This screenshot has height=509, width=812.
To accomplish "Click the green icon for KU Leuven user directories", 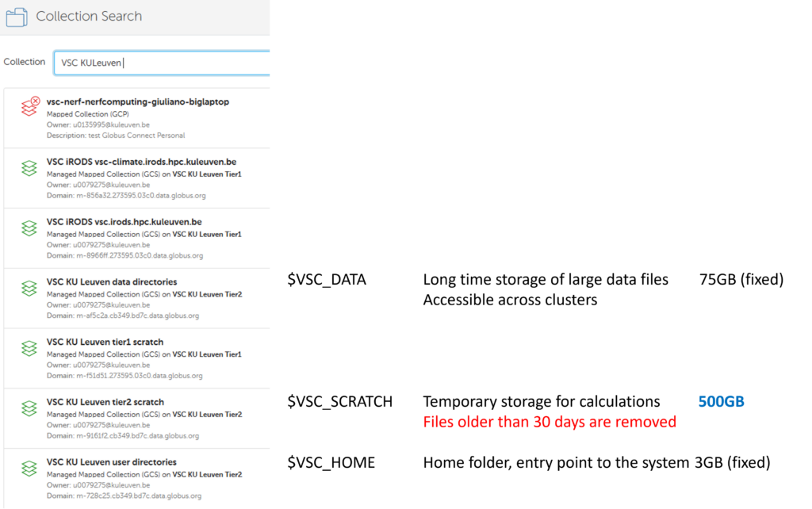I will (29, 469).
